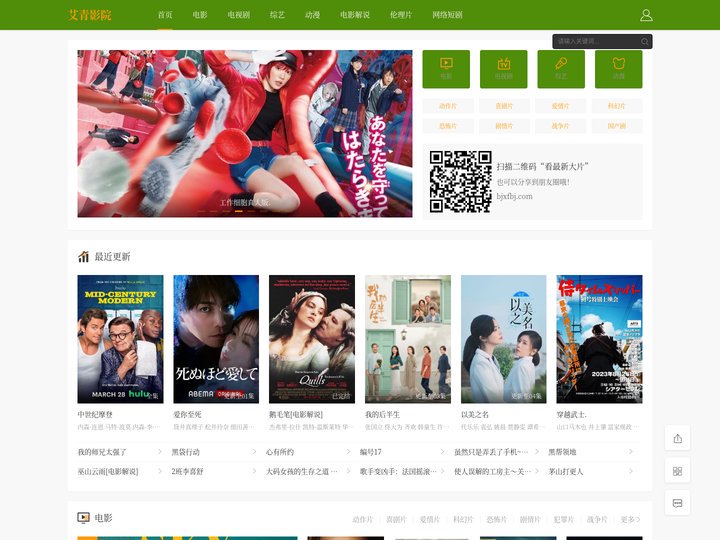Open the 穿越武士 poster thumbnail
The height and width of the screenshot is (540, 720).
[599, 339]
